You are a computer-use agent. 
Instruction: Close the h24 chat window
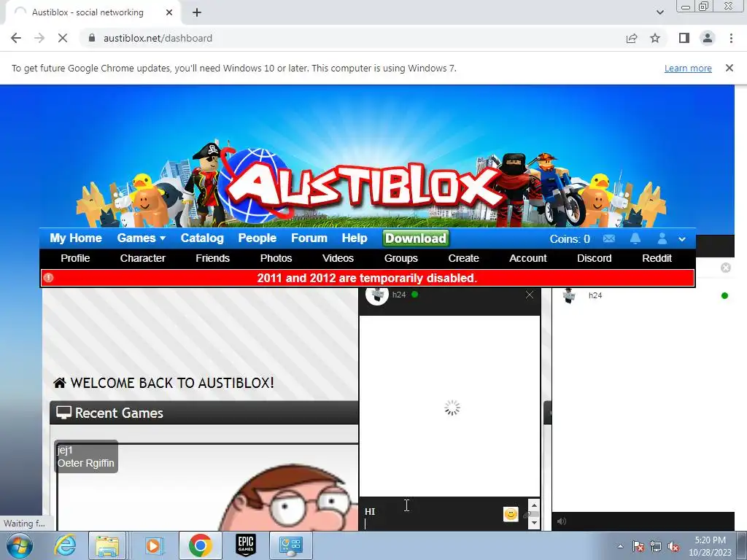pyautogui.click(x=530, y=295)
